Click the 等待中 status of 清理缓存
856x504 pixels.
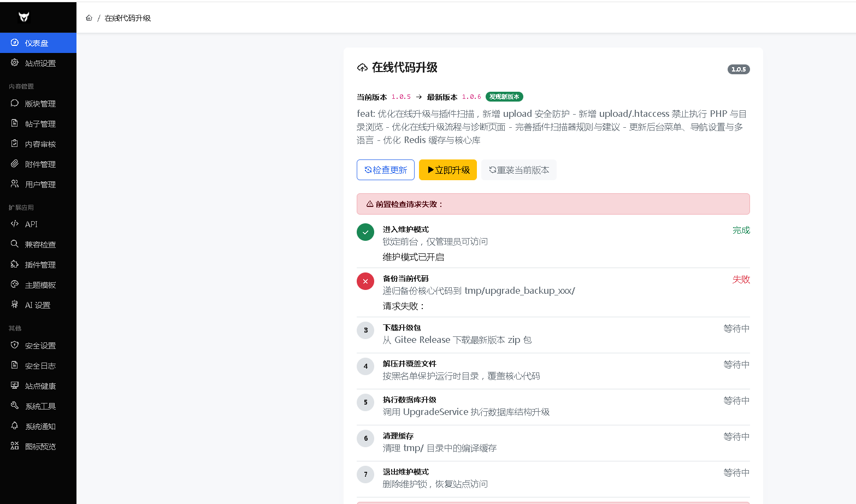point(737,437)
